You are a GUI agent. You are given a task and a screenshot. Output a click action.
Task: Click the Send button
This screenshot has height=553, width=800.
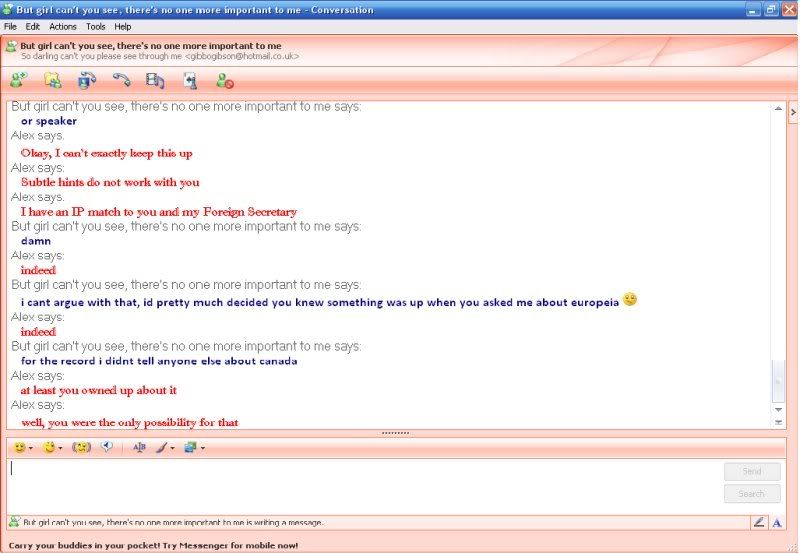[x=751, y=471]
